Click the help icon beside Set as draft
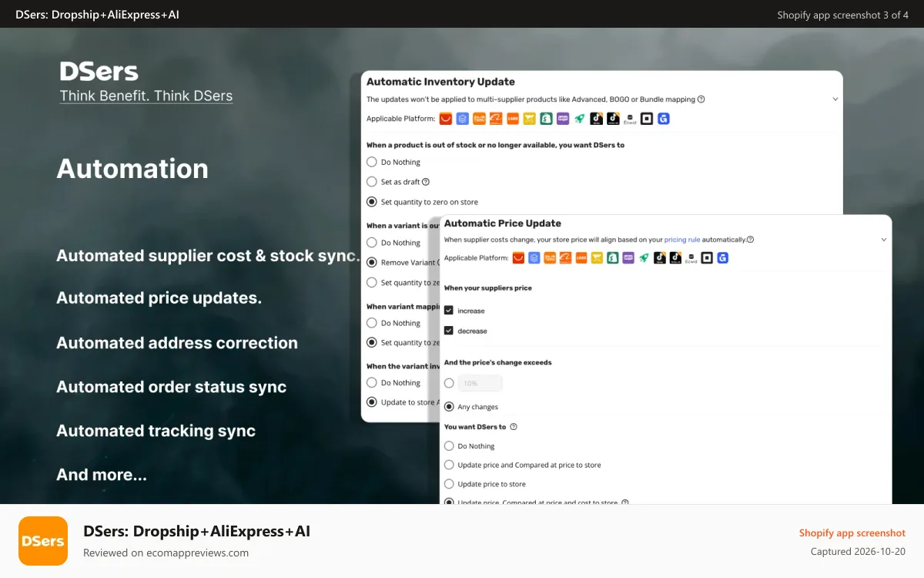 [x=426, y=182]
